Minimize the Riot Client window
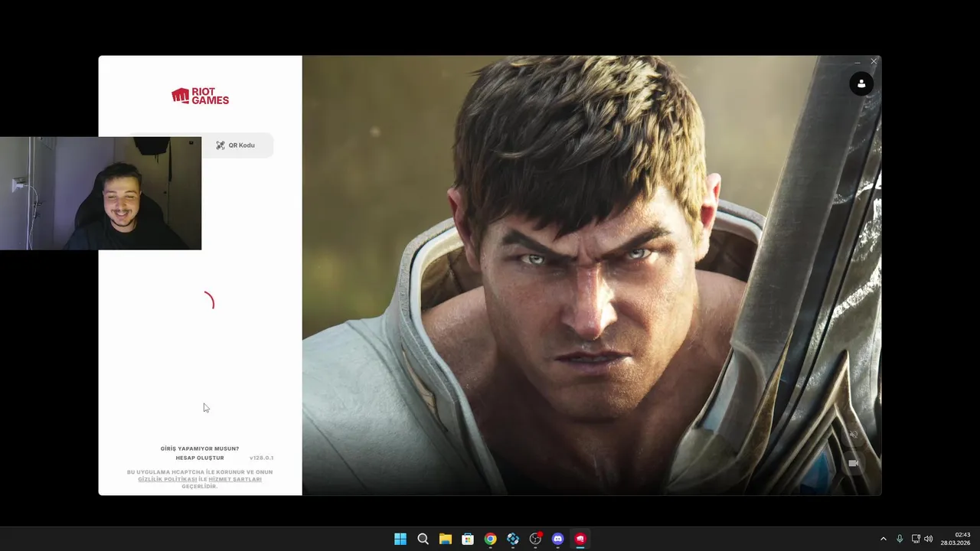Viewport: 980px width, 551px height. pos(857,61)
